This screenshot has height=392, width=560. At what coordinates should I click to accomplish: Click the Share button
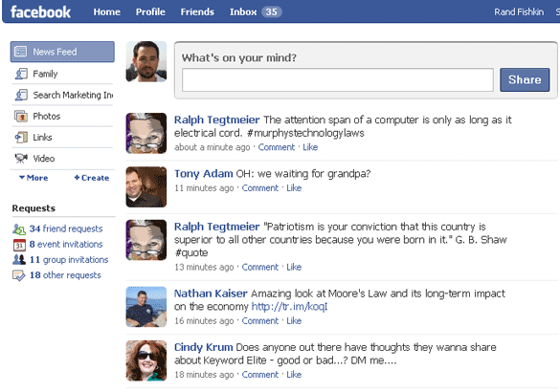coord(525,79)
